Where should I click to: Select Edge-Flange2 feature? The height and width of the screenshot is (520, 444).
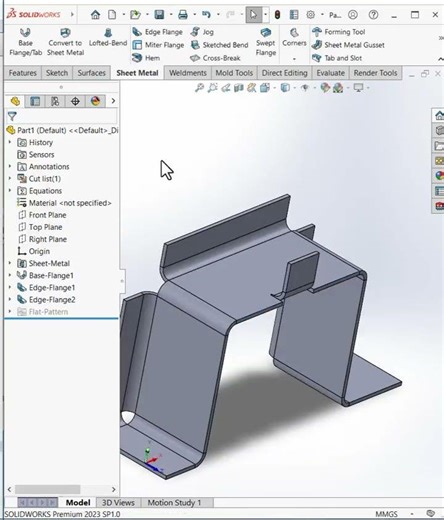46,300
